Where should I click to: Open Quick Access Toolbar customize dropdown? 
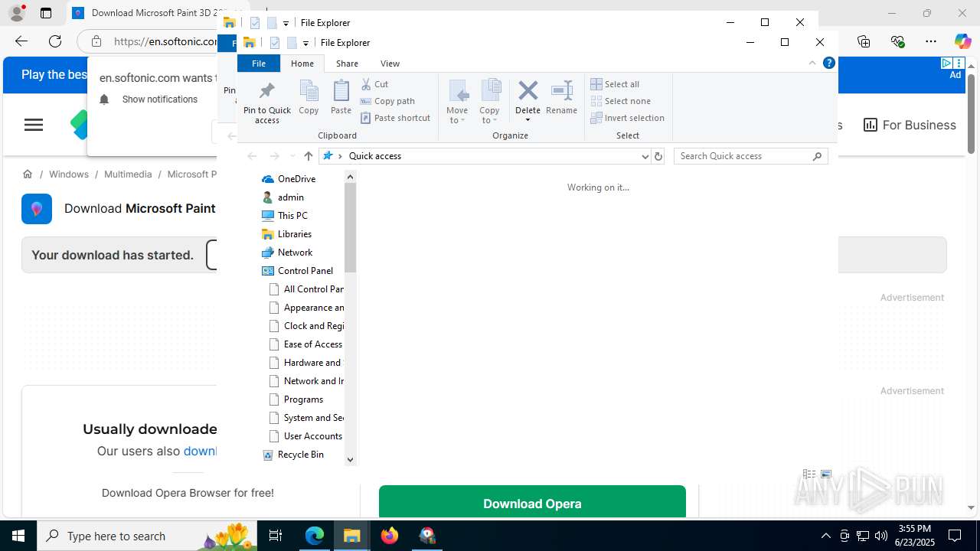click(x=305, y=43)
